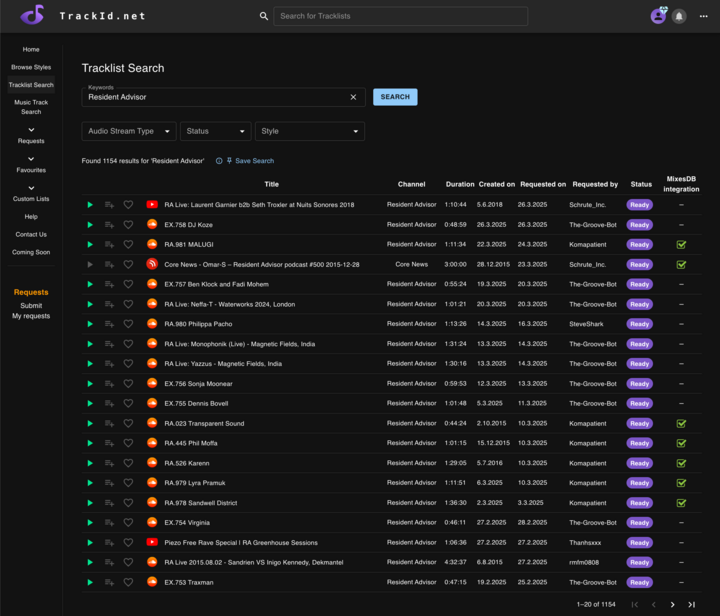The image size is (720, 616).
Task: Click MixesDB checkmark on RA.023 Transparent Sound row
Action: coord(681,423)
